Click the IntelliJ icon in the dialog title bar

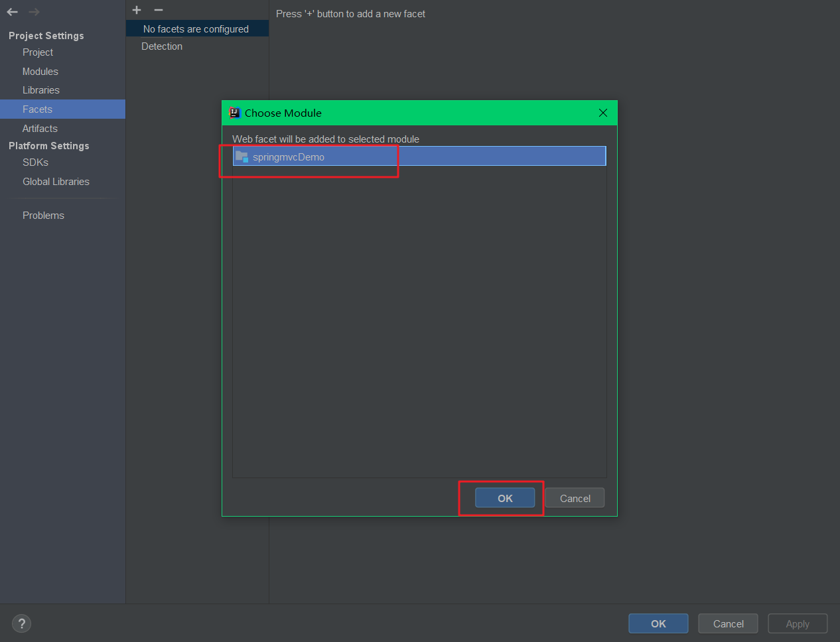pyautogui.click(x=234, y=113)
